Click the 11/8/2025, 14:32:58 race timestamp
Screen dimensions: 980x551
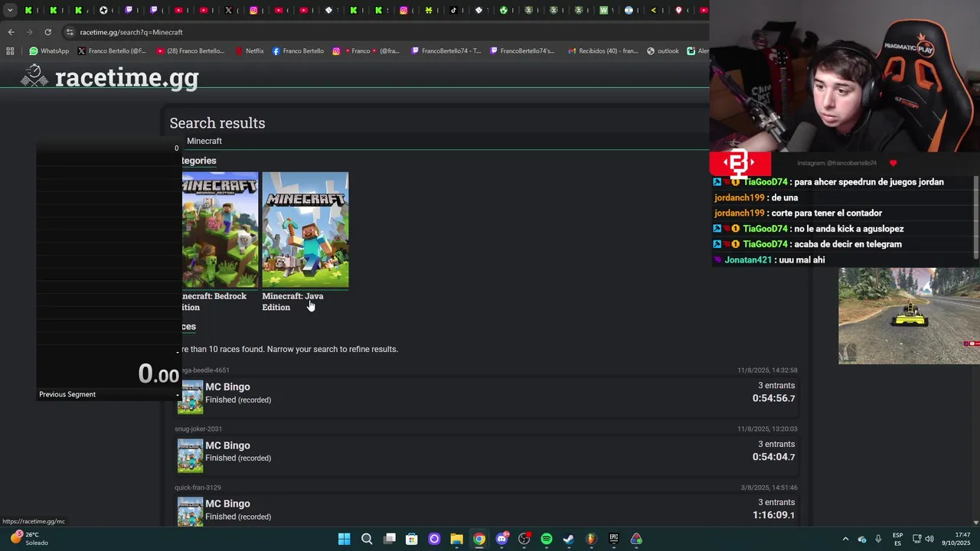pos(767,370)
